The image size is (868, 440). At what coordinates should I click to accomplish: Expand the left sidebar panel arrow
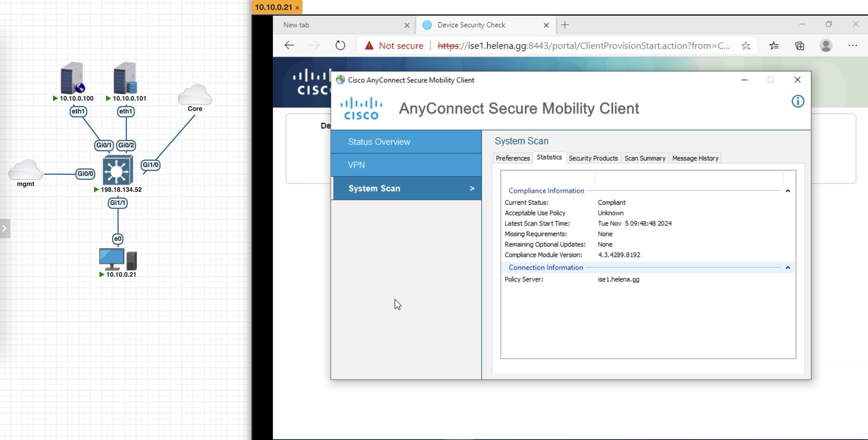(4, 229)
